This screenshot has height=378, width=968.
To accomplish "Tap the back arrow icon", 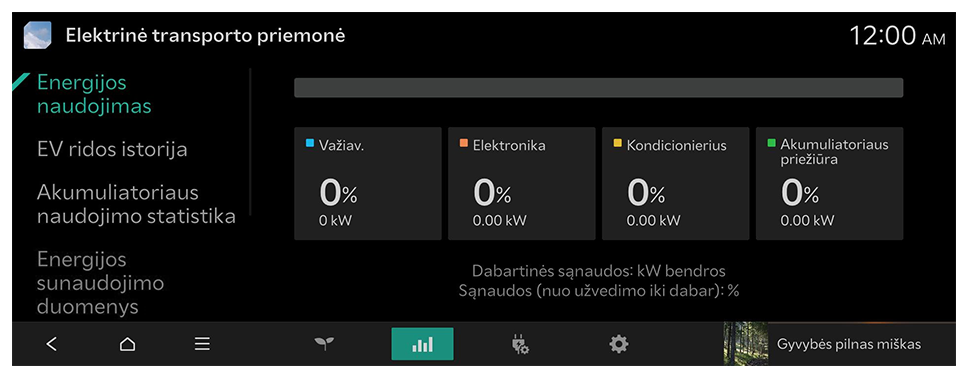I will [x=52, y=344].
